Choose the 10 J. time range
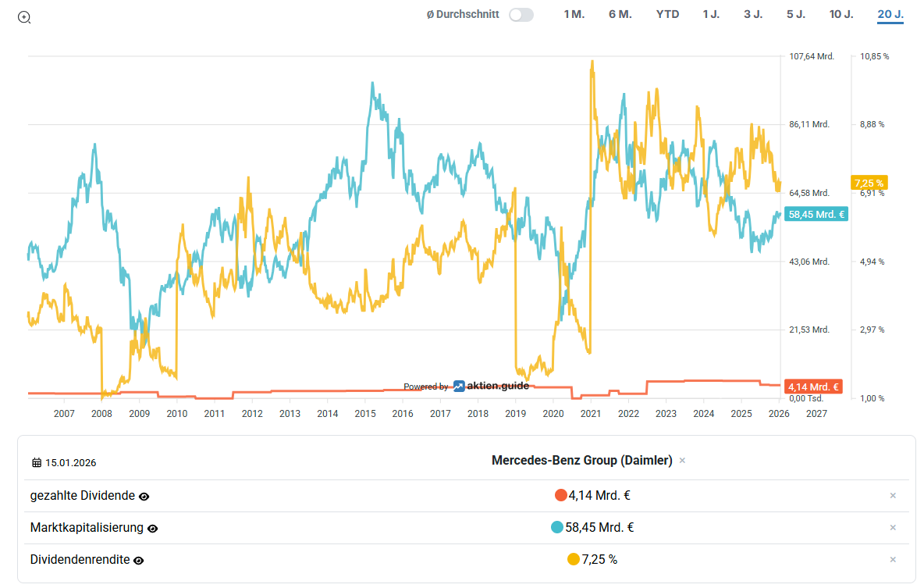This screenshot has width=924, height=588. pos(841,15)
